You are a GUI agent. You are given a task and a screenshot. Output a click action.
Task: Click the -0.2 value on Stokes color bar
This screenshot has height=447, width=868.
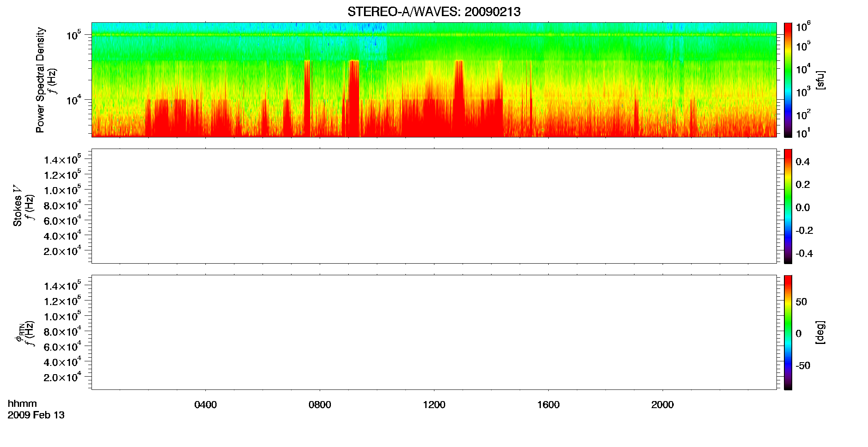pos(804,231)
